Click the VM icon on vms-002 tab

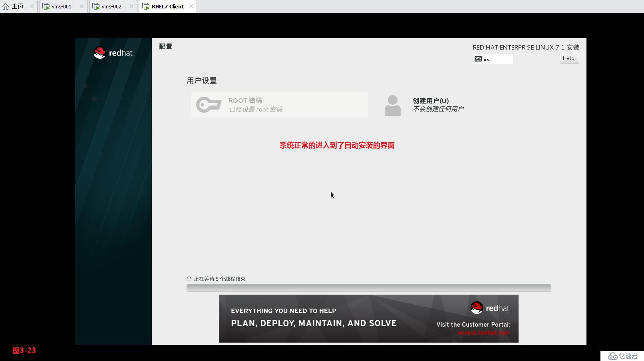(96, 7)
